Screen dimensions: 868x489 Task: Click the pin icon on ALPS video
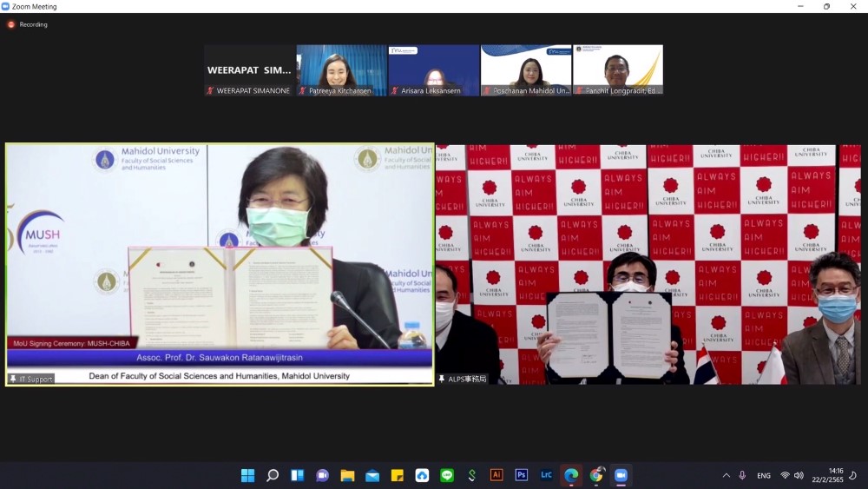(443, 379)
